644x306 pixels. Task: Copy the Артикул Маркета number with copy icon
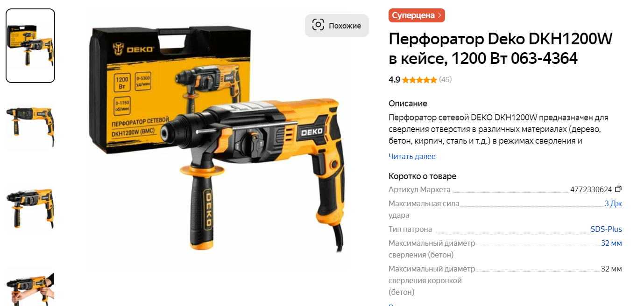(618, 189)
